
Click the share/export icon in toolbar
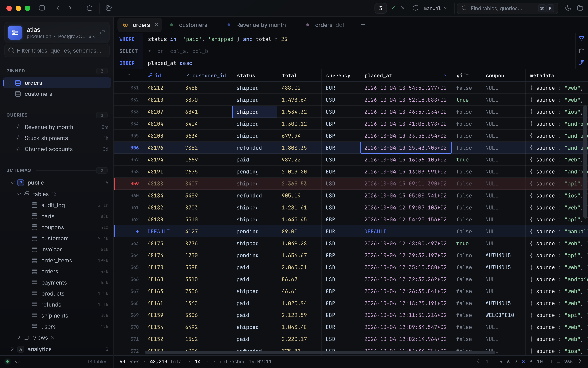[109, 8]
